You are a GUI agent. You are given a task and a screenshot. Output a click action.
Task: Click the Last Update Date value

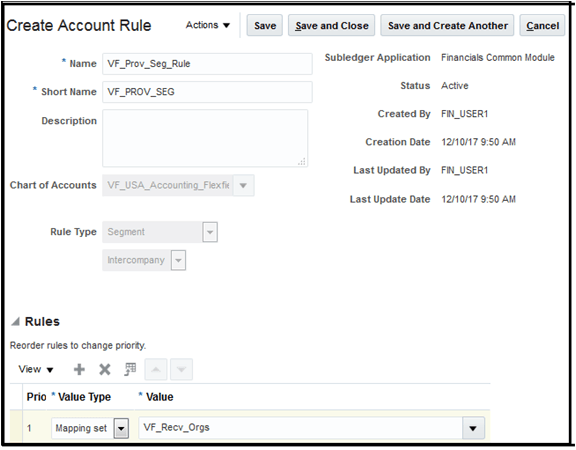(478, 199)
